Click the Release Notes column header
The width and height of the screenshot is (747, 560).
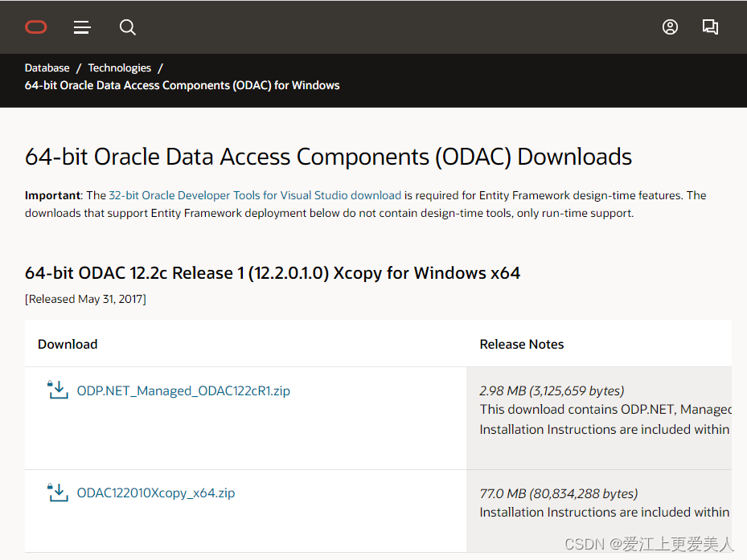522,344
